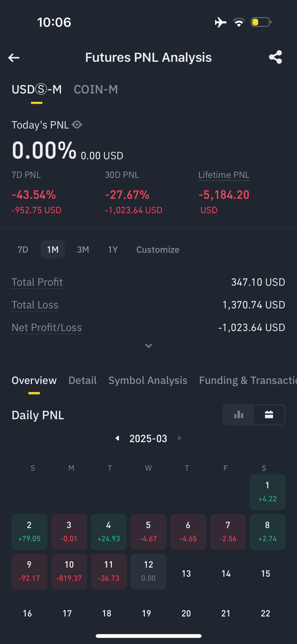The image size is (297, 644).
Task: Tap the Lifetime PNL label
Action: [224, 175]
